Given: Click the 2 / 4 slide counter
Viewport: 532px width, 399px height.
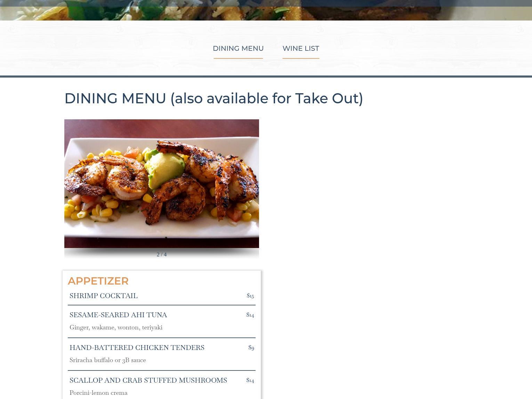Looking at the screenshot, I should pos(162,254).
